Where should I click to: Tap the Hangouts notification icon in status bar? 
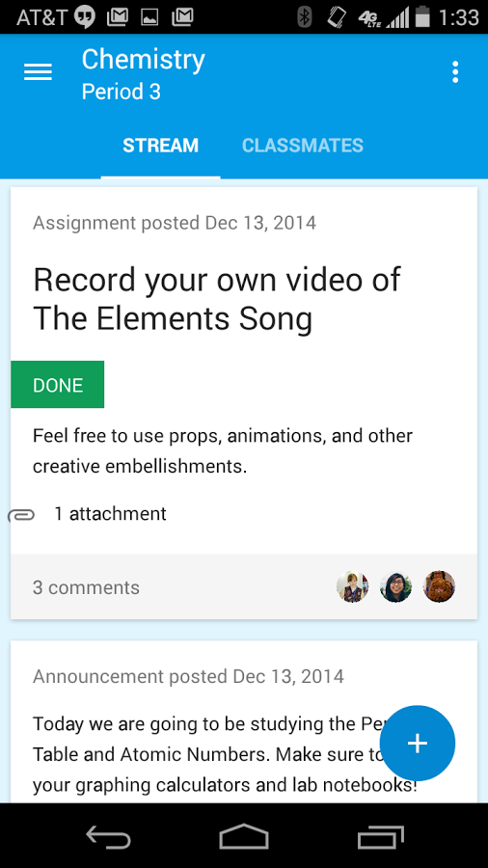coord(85,17)
